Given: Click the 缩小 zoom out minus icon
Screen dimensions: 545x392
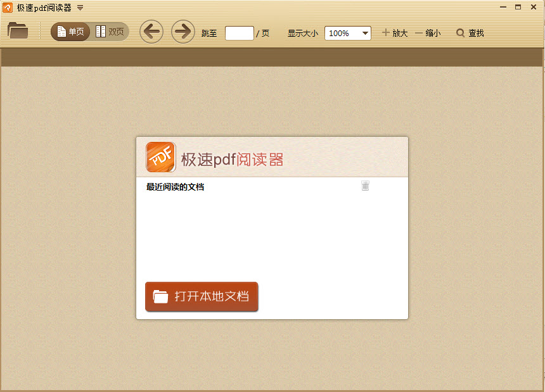Looking at the screenshot, I should (x=418, y=33).
